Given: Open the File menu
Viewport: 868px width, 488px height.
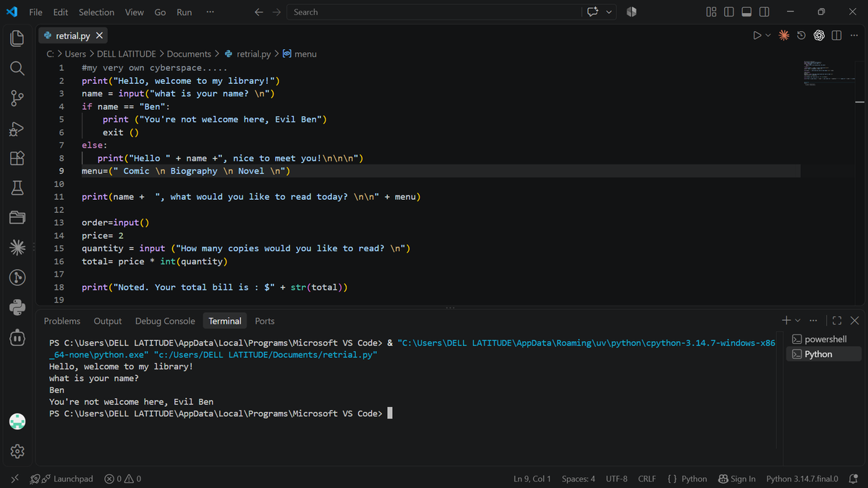Looking at the screenshot, I should (35, 12).
